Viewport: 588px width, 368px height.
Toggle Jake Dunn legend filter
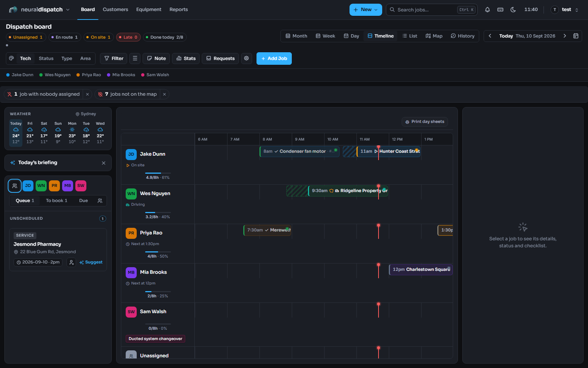20,75
